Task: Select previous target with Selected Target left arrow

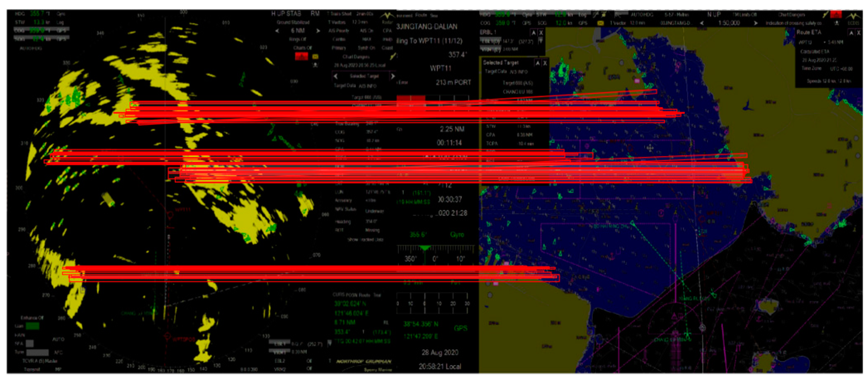Action: (336, 76)
